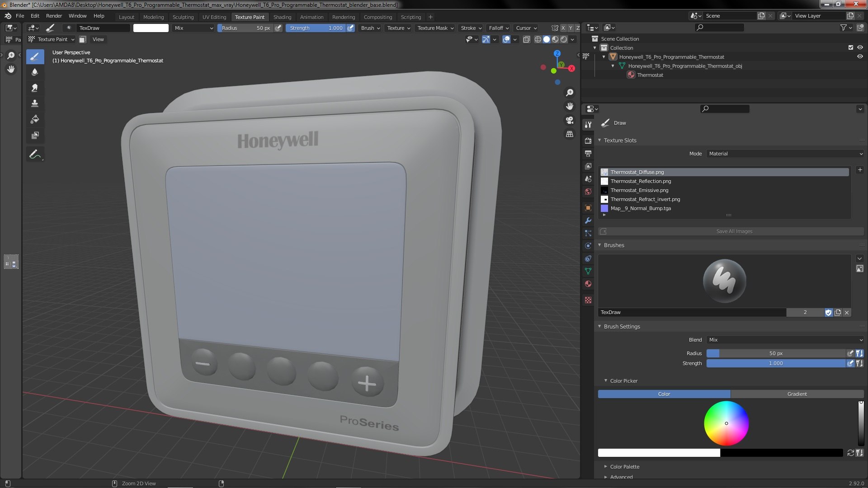Open Mix blend dropdown in header
Screen dimensions: 868x488
point(193,28)
